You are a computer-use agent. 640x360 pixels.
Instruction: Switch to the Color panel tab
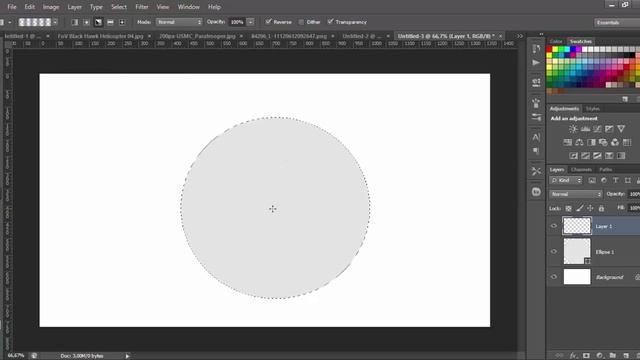click(x=556, y=41)
